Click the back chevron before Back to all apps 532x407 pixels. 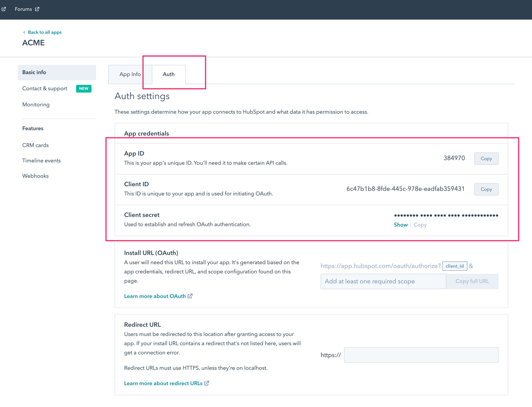[24, 32]
